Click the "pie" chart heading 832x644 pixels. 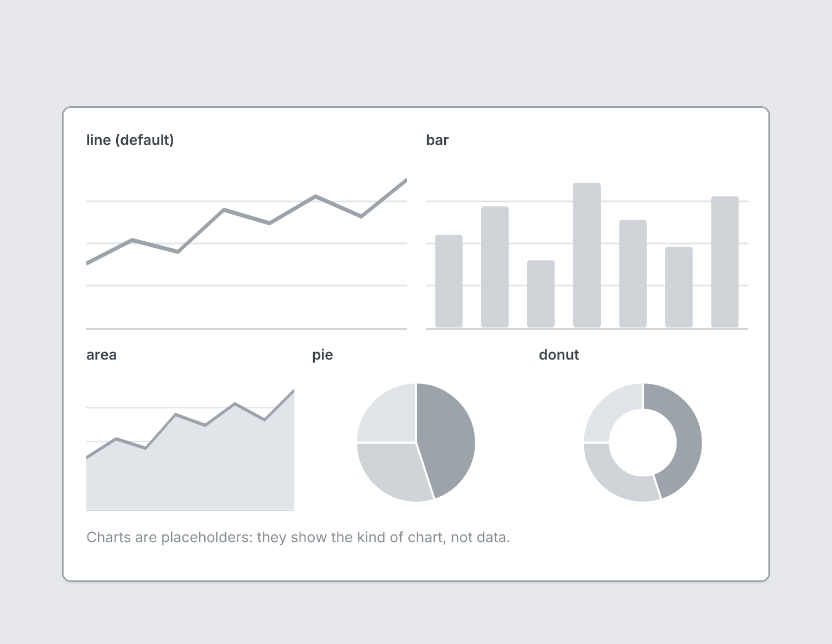tap(323, 355)
